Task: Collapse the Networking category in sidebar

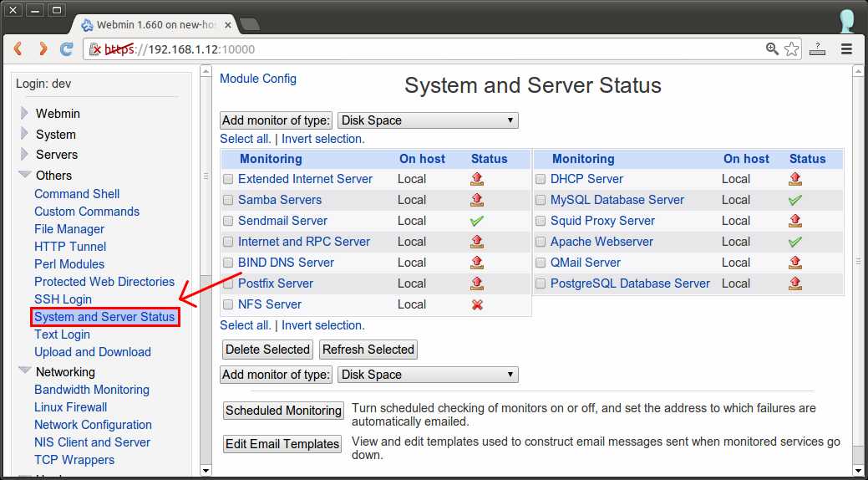Action: click(x=24, y=370)
